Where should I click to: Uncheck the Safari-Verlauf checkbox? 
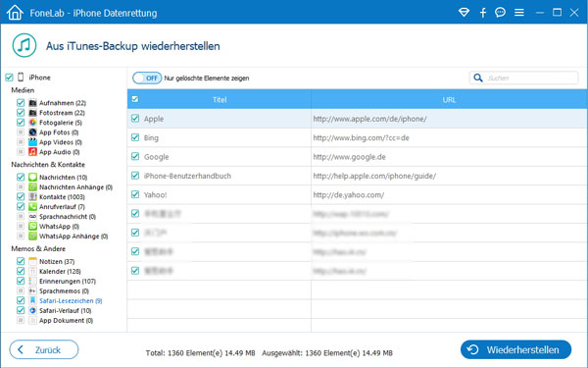click(21, 310)
